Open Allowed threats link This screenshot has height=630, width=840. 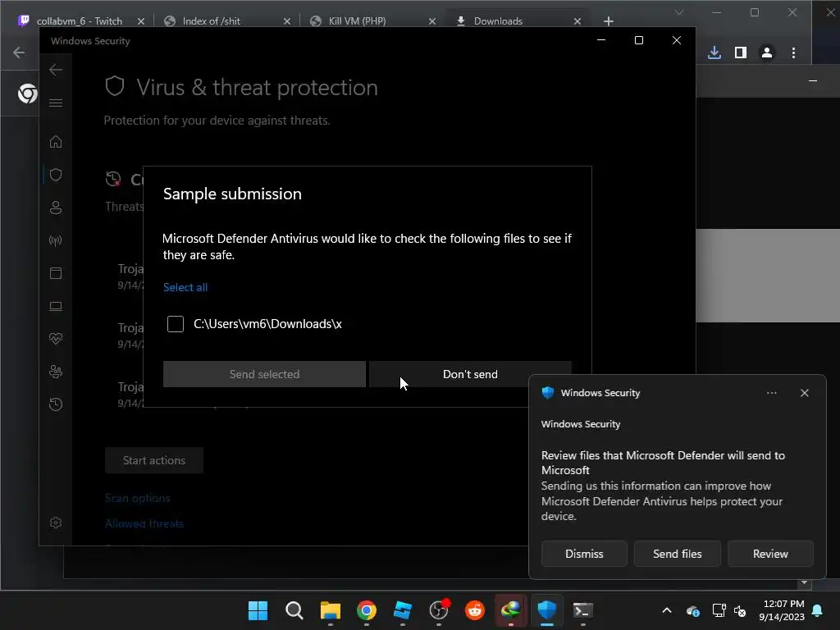click(x=144, y=523)
